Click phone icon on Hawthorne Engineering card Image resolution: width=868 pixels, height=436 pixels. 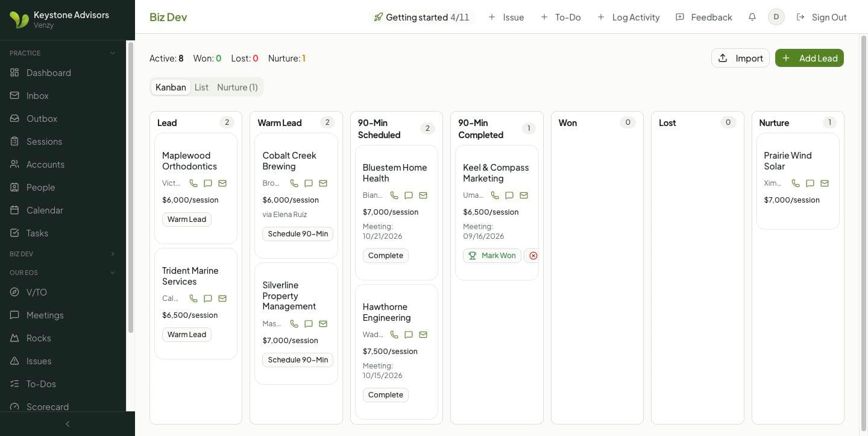coord(394,335)
